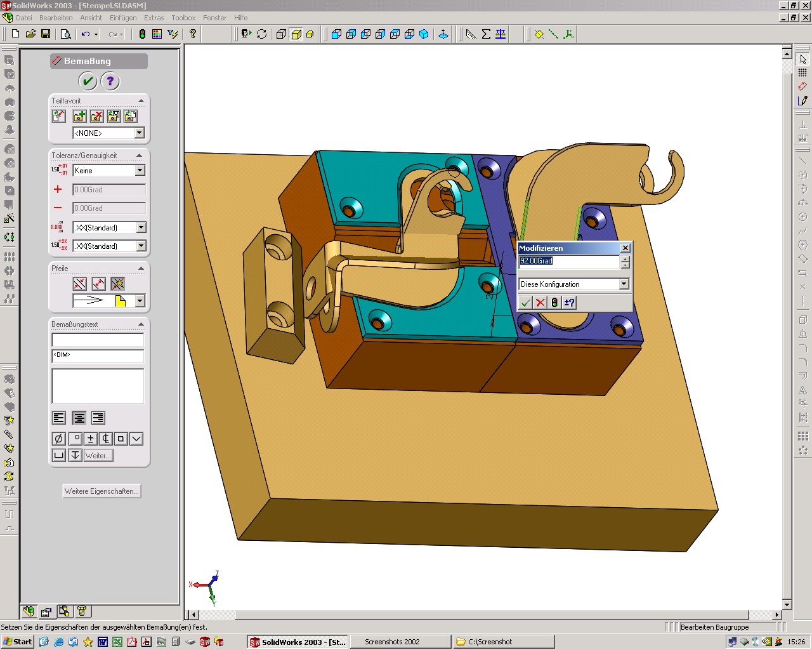Toggle left text alignment button

coord(59,418)
